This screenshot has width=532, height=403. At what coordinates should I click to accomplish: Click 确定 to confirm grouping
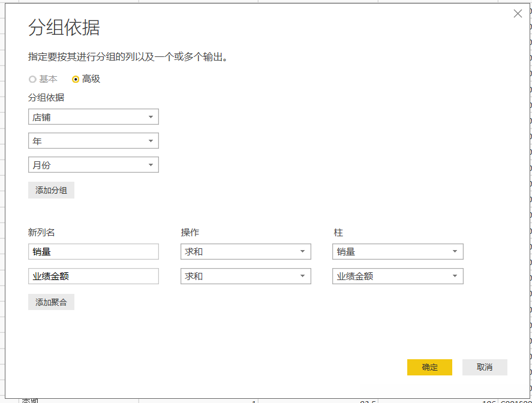tap(429, 367)
